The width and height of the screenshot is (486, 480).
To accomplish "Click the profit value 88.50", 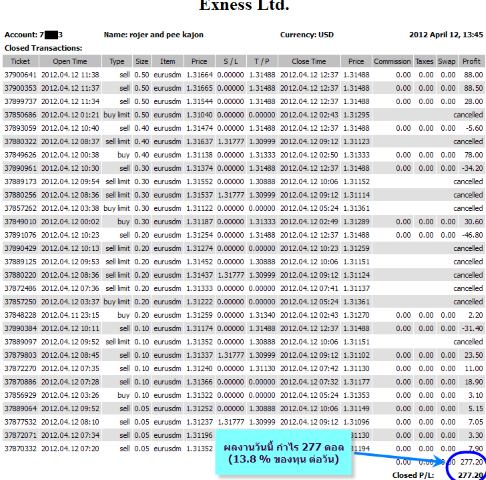I will [474, 88].
